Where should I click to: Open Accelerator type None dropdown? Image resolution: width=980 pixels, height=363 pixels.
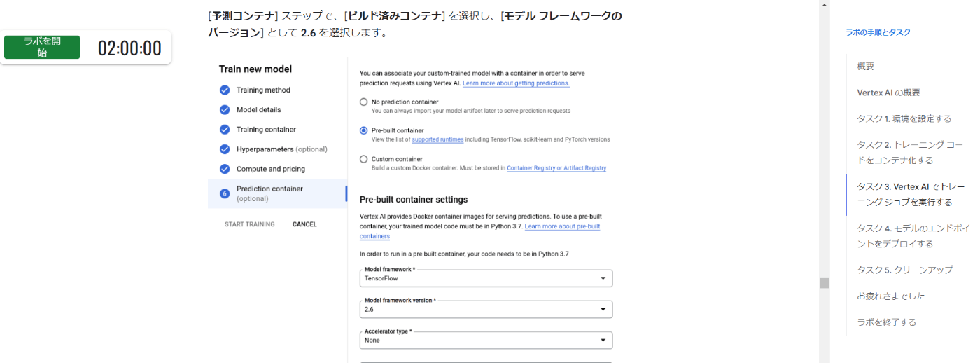(x=486, y=340)
